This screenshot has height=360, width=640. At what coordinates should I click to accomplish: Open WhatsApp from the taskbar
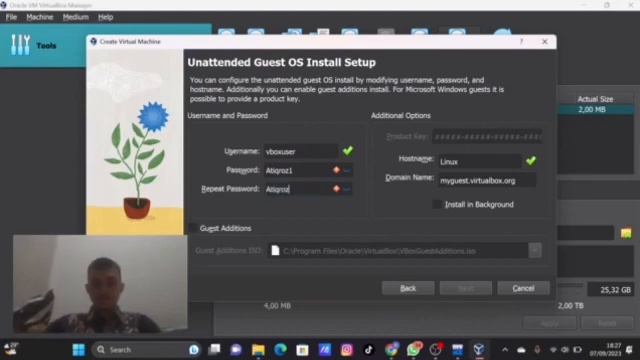click(x=413, y=350)
